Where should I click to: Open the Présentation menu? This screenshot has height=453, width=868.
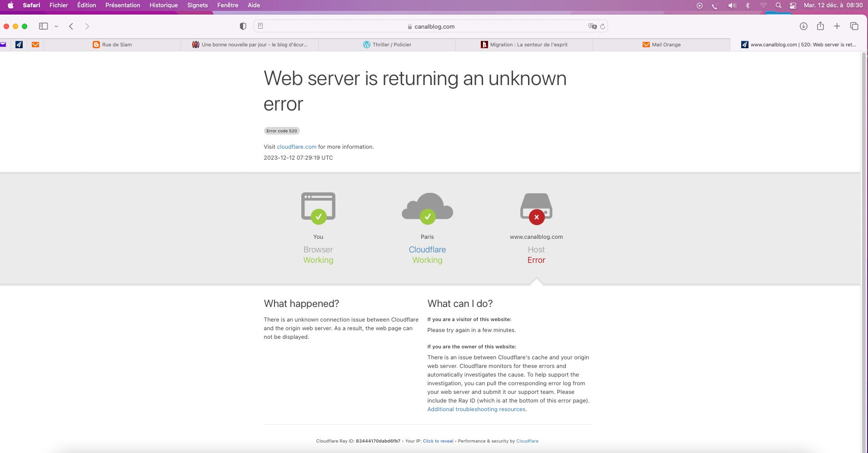123,5
